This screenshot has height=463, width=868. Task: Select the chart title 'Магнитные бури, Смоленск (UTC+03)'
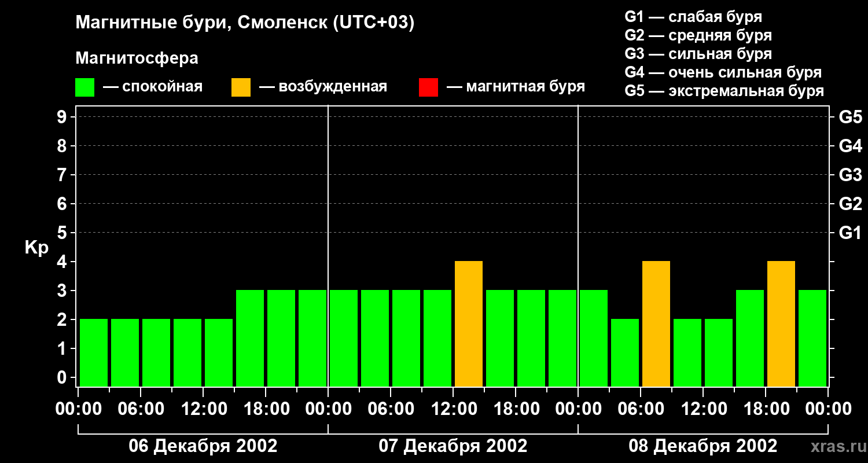click(245, 24)
